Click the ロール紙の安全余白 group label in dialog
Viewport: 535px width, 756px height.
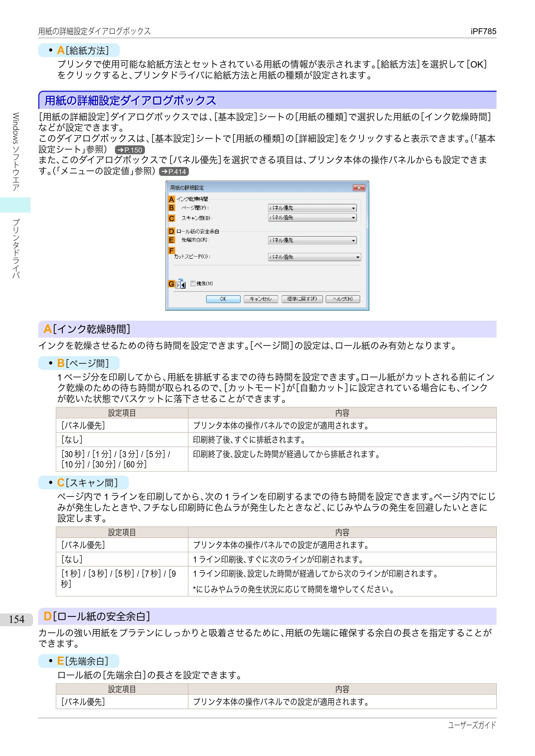[x=198, y=231]
